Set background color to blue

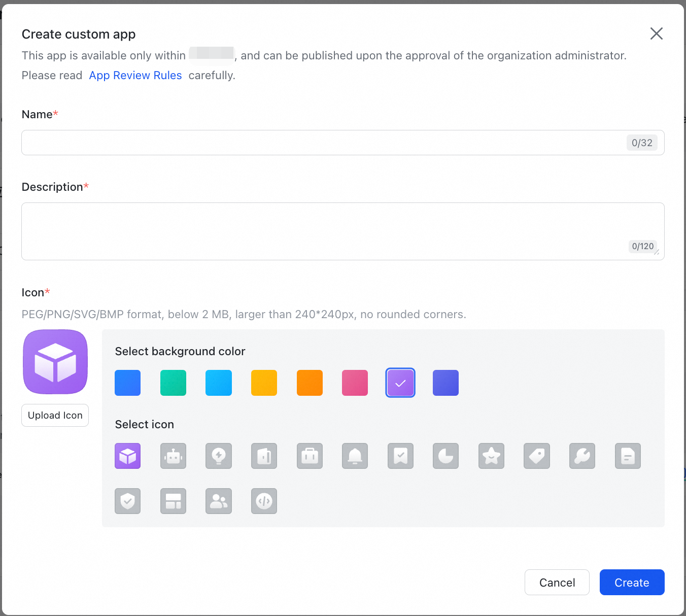(127, 383)
